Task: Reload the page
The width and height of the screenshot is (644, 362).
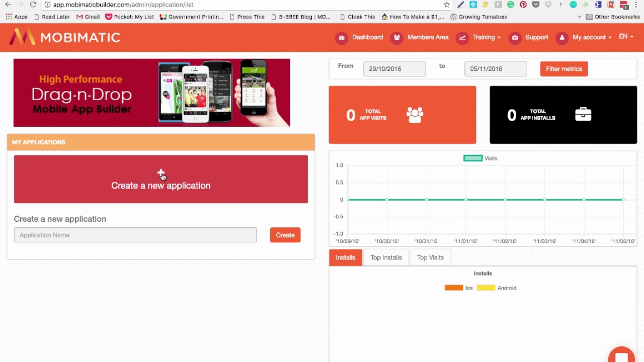Action: 33,5
